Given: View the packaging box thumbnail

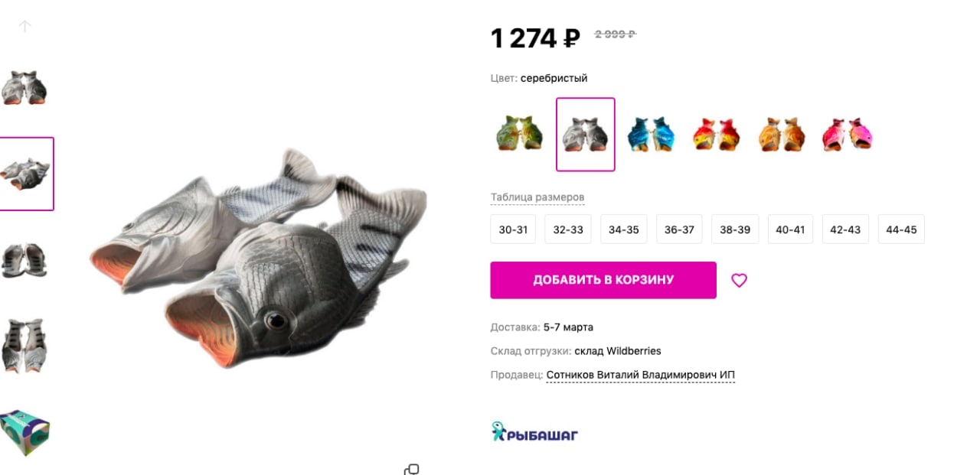Looking at the screenshot, I should point(24,433).
